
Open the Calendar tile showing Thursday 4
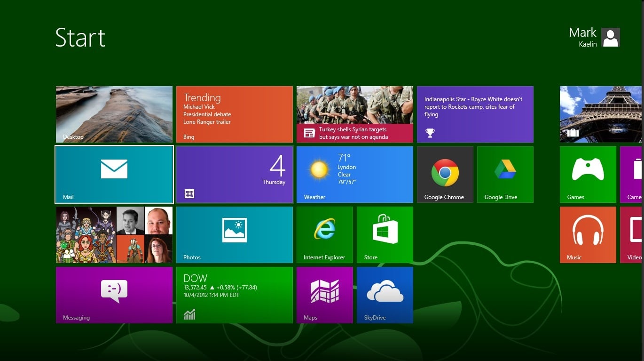click(235, 175)
